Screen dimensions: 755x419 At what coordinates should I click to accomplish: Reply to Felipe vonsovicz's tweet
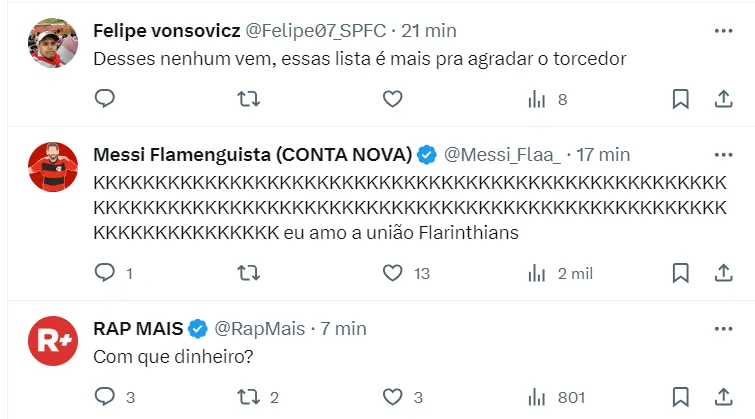pos(105,98)
